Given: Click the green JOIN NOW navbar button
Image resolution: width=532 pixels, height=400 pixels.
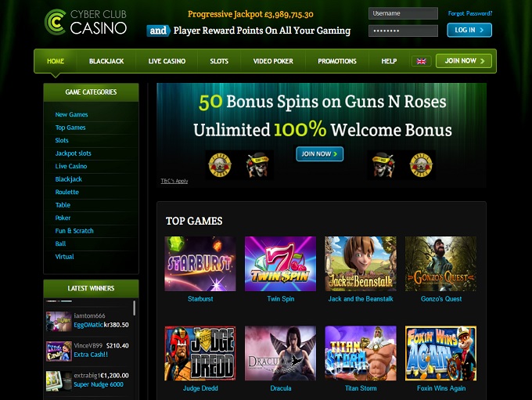Looking at the screenshot, I should coord(464,61).
